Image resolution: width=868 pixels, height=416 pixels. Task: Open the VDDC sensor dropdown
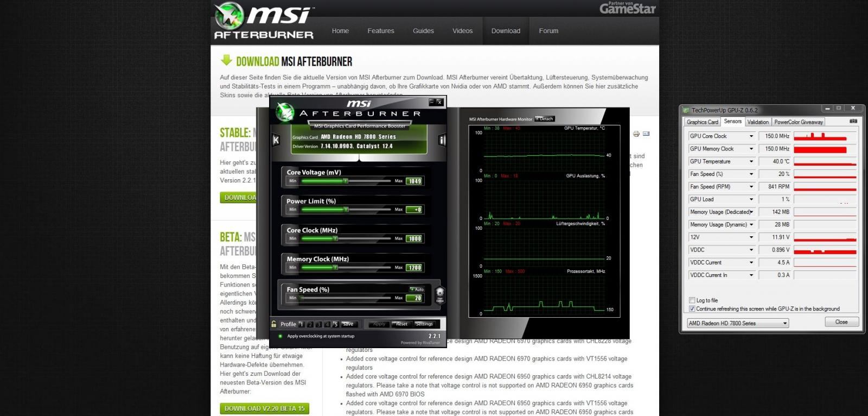pyautogui.click(x=751, y=250)
